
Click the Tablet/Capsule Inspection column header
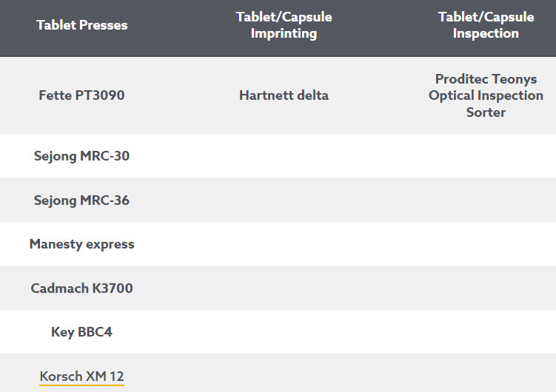coord(486,25)
